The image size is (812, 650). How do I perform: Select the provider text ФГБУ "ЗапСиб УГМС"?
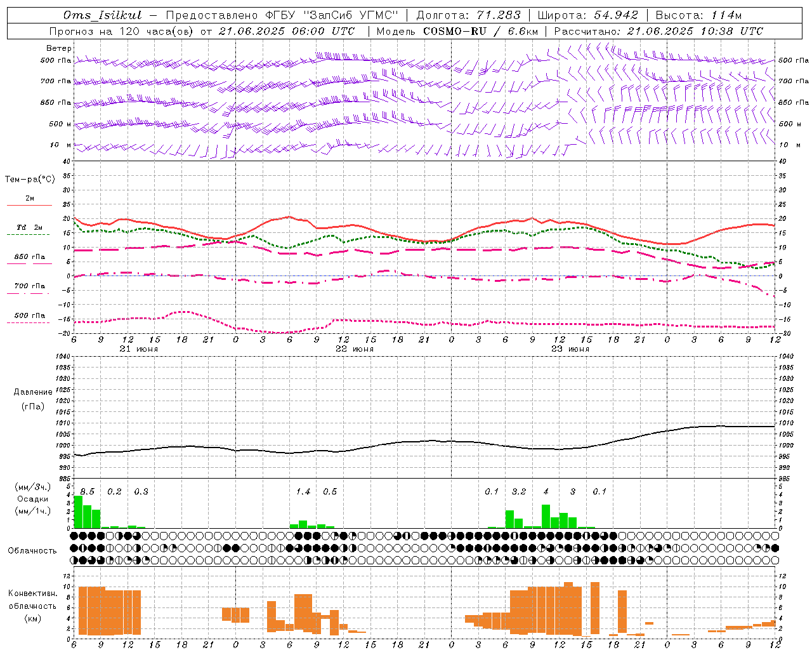tap(332, 15)
